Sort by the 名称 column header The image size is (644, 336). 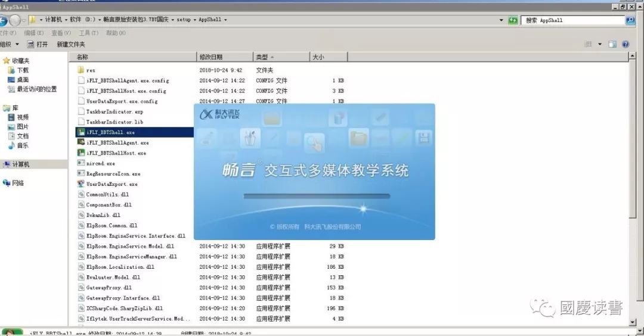click(x=133, y=57)
